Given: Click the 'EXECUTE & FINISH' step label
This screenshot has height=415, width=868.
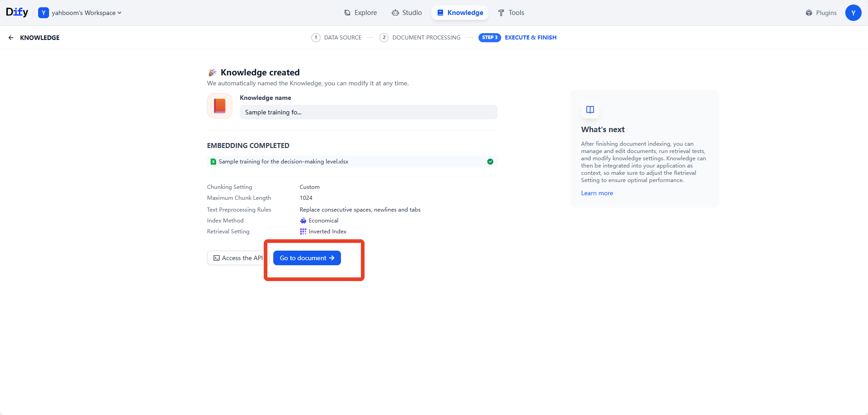Looking at the screenshot, I should click(531, 38).
